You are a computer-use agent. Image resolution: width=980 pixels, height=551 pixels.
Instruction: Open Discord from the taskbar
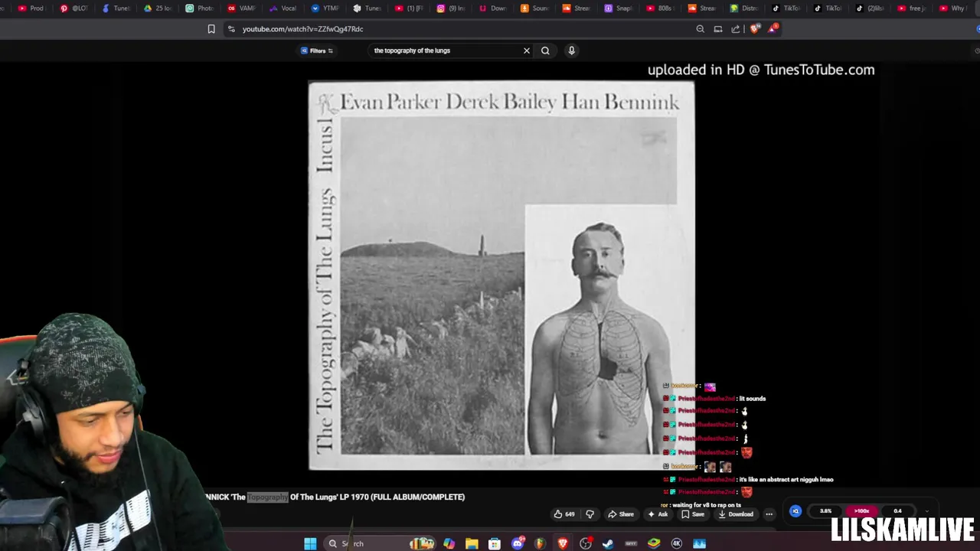coord(518,543)
